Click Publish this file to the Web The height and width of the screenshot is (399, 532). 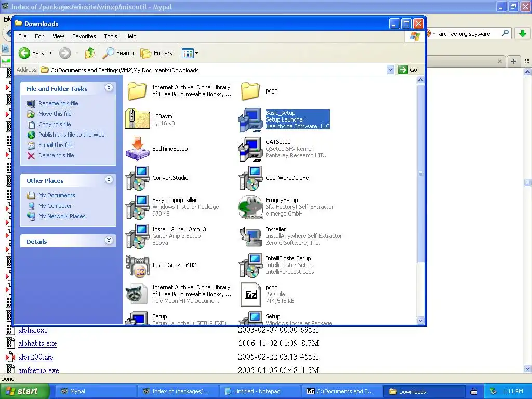tap(71, 135)
